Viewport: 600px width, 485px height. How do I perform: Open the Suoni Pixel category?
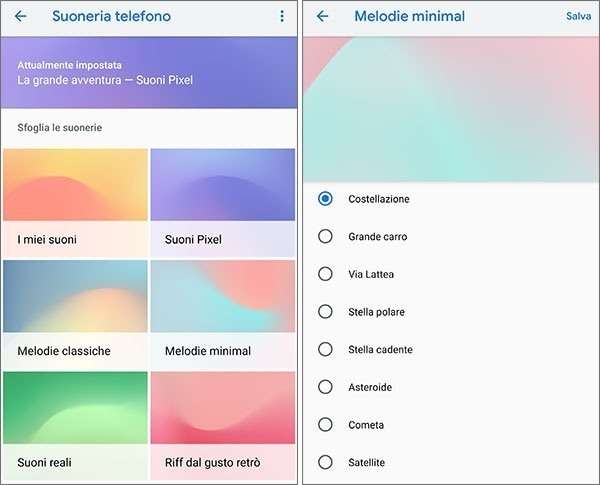tap(223, 202)
